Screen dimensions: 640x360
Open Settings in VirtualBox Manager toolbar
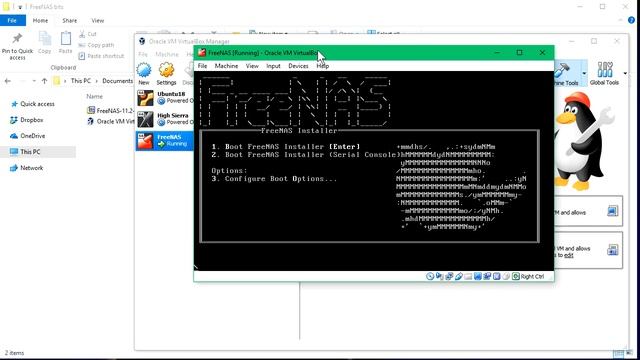[x=166, y=74]
